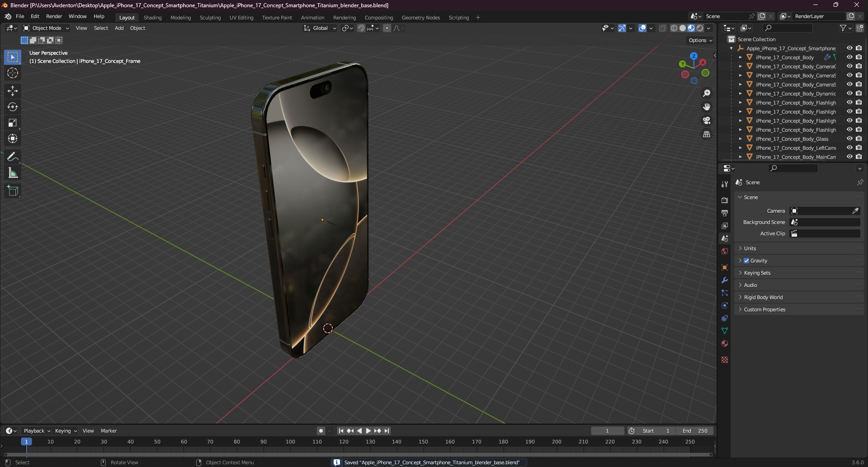Viewport: 868px width, 467px height.
Task: Jump to the timeline end frame
Action: (387, 431)
